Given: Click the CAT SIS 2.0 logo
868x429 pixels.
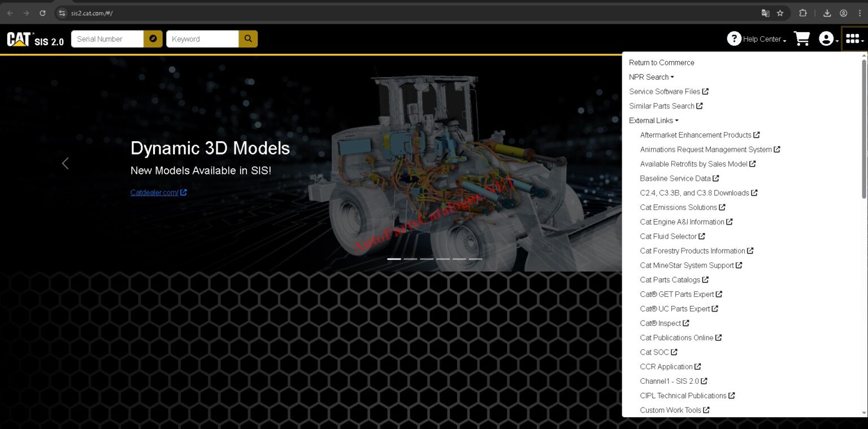Looking at the screenshot, I should pyautogui.click(x=35, y=38).
